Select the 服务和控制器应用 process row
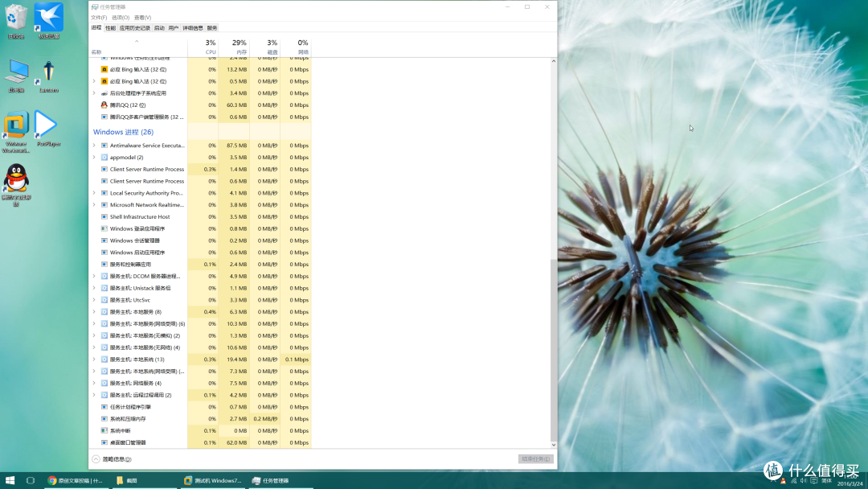The width and height of the screenshot is (868, 489). click(200, 264)
